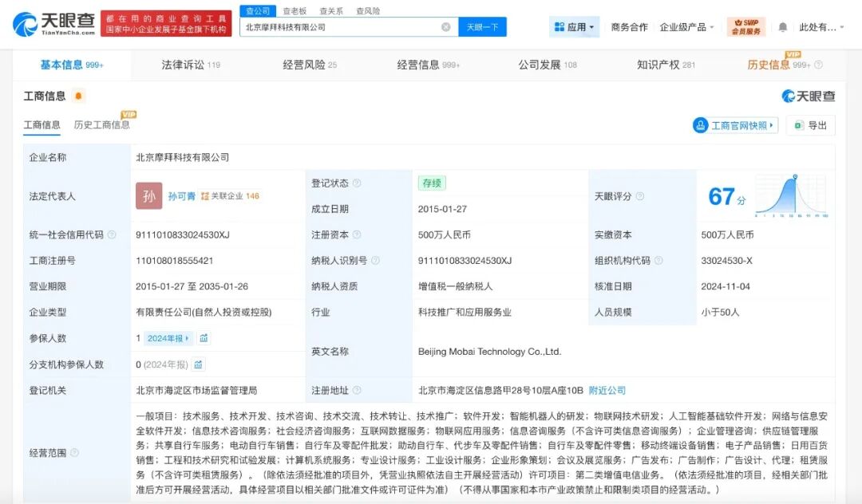Clear the search box text
This screenshot has height=504, width=862.
pyautogui.click(x=446, y=27)
